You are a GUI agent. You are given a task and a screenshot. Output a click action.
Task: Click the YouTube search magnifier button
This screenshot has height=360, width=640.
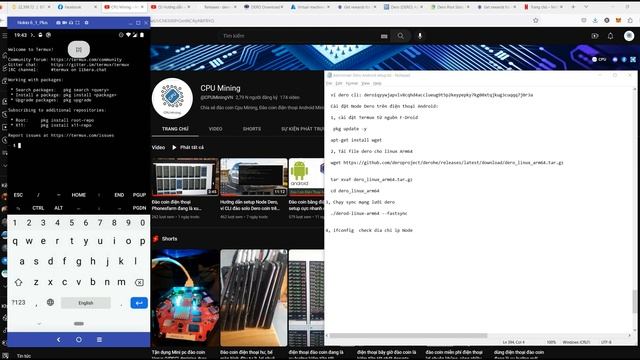[x=400, y=36]
